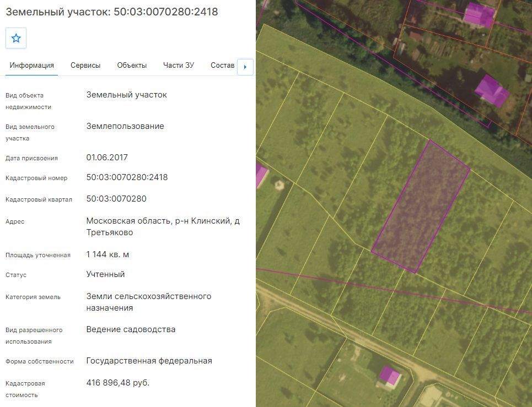Select the magenta building below the top-right house

492,91
